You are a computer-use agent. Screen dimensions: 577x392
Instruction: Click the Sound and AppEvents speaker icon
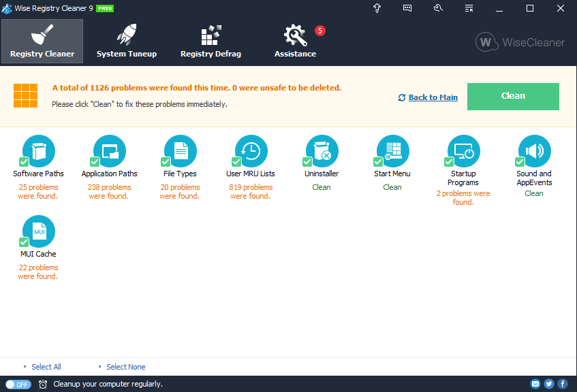[535, 151]
